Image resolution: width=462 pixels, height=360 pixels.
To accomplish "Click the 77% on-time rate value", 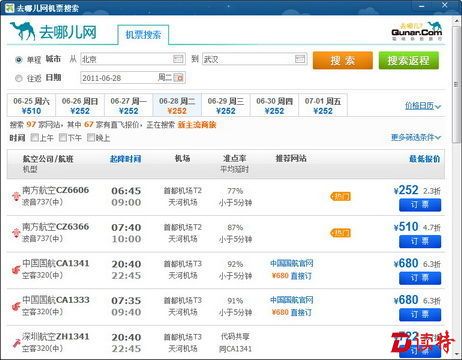I will [x=235, y=191].
